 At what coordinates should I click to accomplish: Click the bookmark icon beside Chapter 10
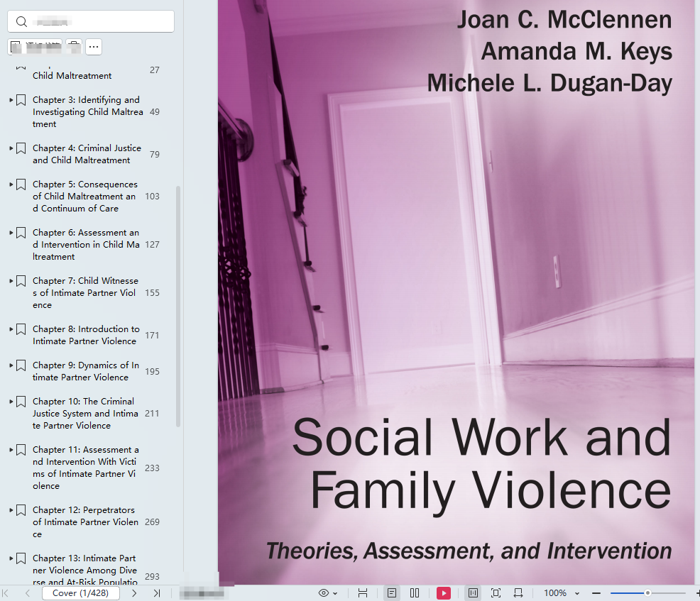point(21,401)
